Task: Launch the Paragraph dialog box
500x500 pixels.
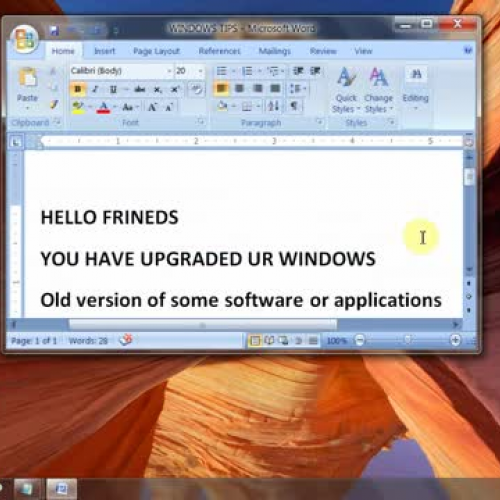Action: pyautogui.click(x=319, y=122)
